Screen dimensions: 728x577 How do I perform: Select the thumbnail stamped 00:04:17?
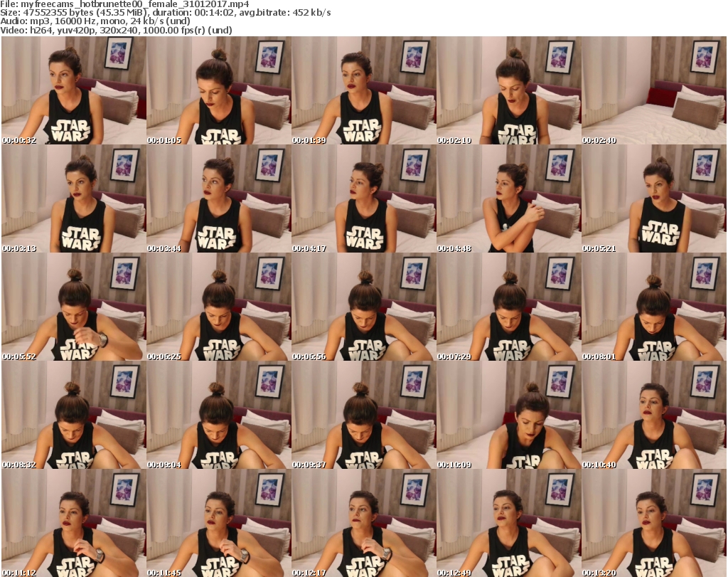coord(363,198)
